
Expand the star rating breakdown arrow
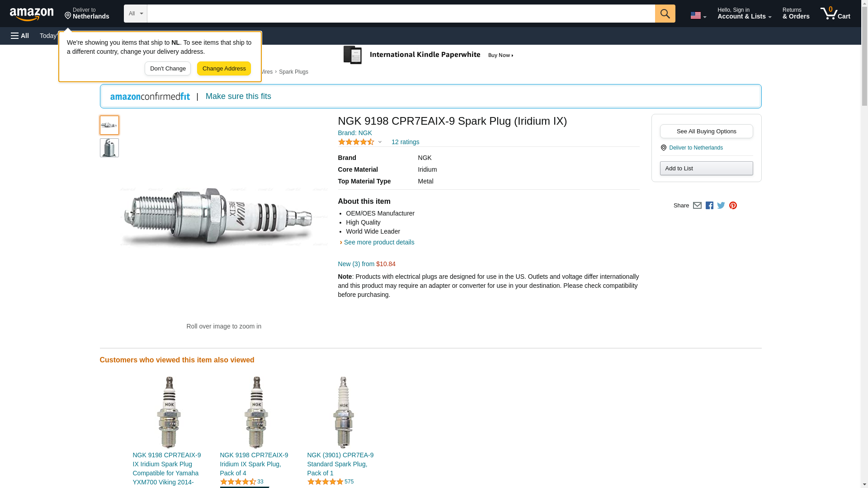click(x=380, y=142)
